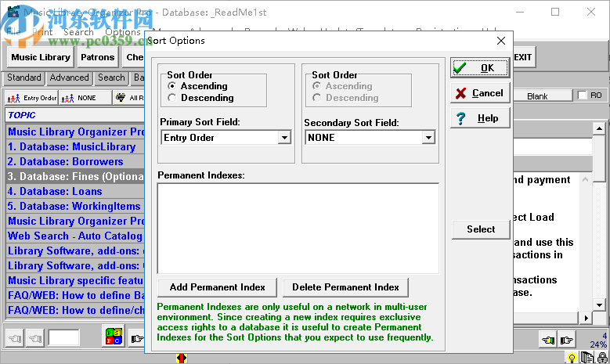This screenshot has width=610, height=364.
Task: Click the red X icon on Cancel
Action: click(461, 93)
